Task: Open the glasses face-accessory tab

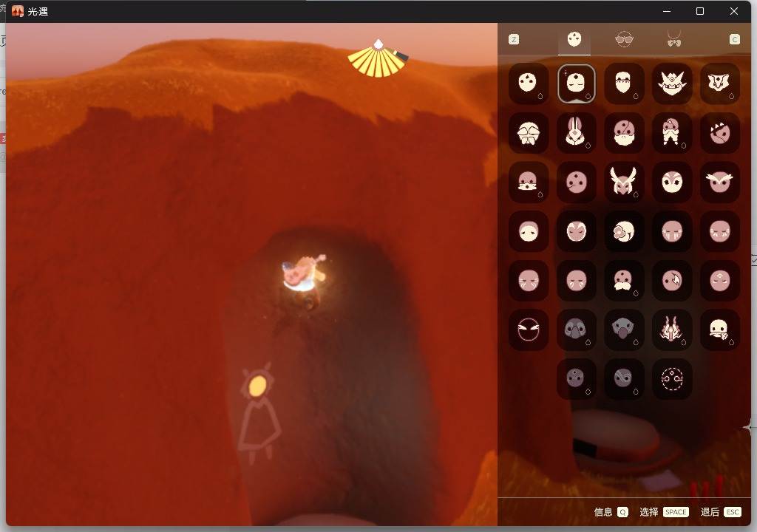Action: (624, 40)
